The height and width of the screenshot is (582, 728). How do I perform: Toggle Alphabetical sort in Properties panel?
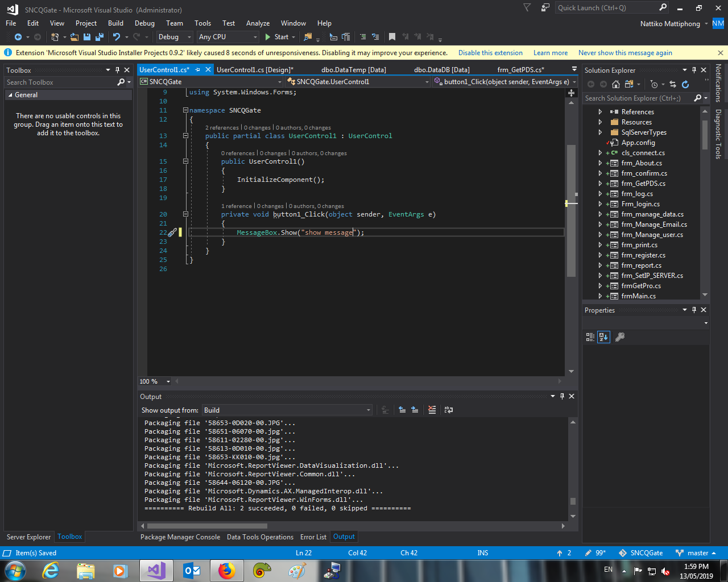(x=603, y=337)
